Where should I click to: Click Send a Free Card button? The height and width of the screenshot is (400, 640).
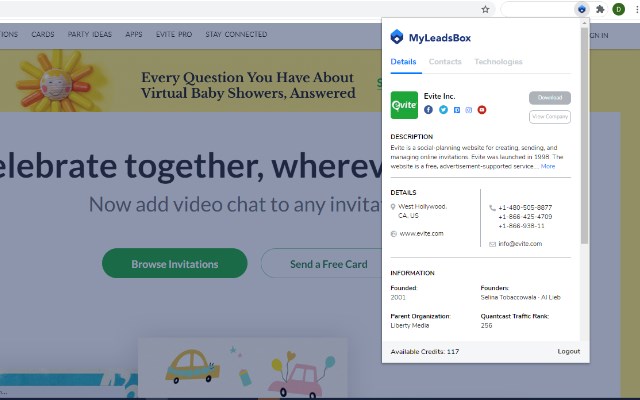click(x=322, y=263)
